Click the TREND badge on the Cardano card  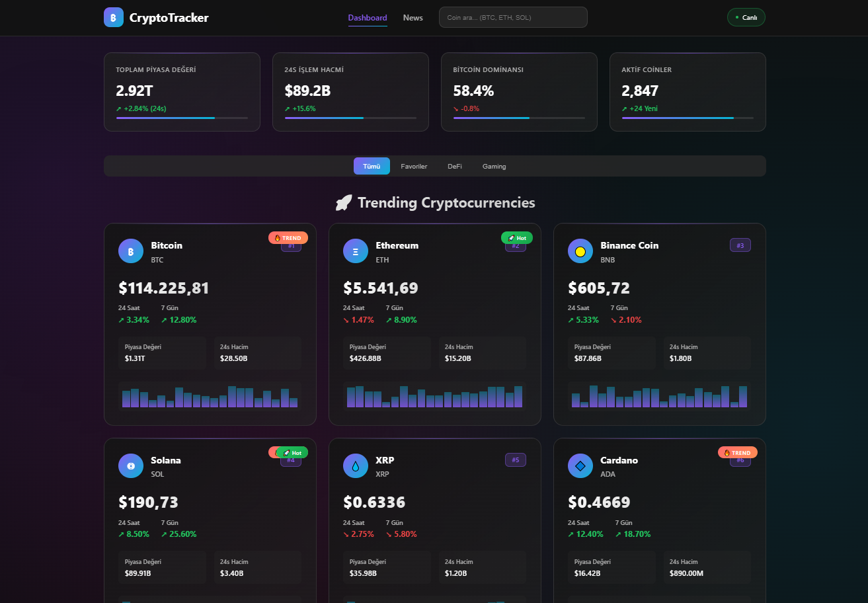tap(738, 453)
